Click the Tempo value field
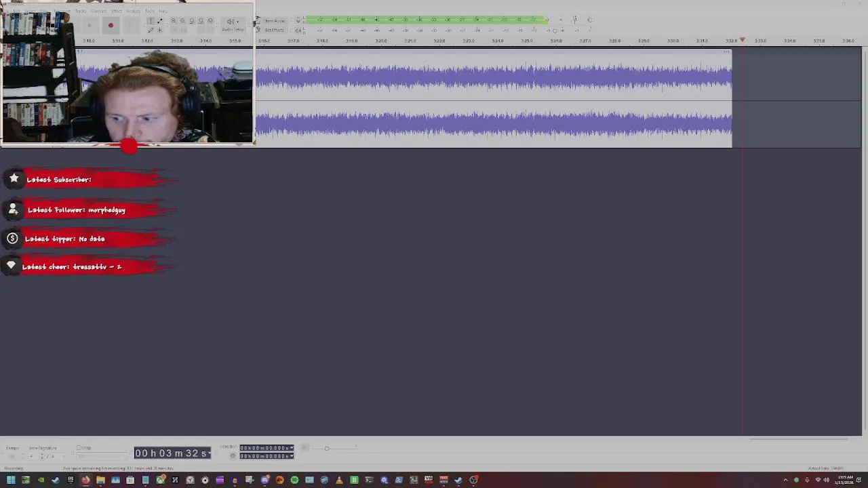868x488 pixels. 13,456
